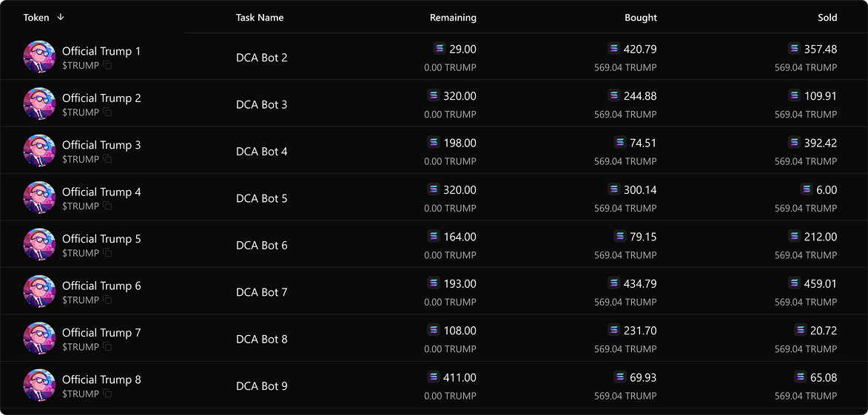Click the Sold column header
Viewport: 868px width, 415px height.
click(x=827, y=18)
